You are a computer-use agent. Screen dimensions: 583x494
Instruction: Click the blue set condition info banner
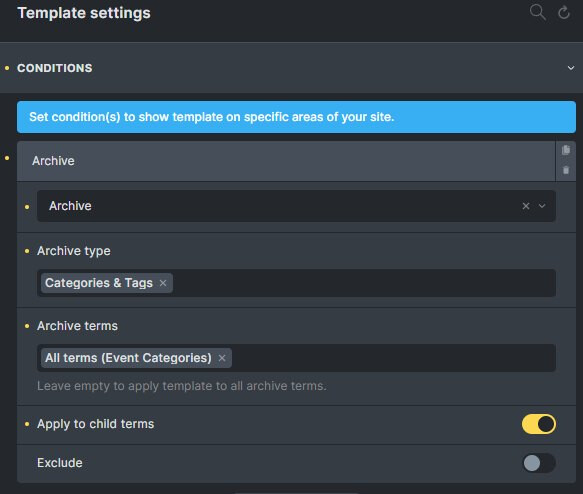click(x=296, y=117)
